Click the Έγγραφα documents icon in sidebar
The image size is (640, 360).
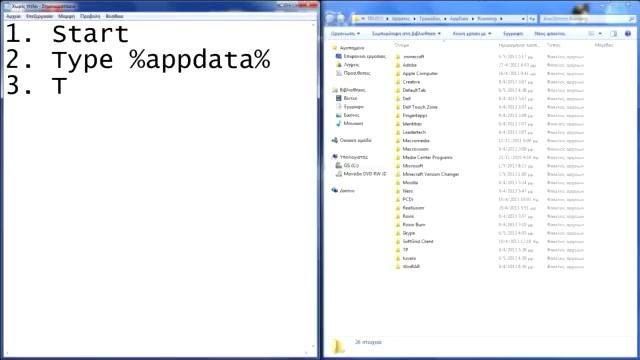click(x=339, y=107)
